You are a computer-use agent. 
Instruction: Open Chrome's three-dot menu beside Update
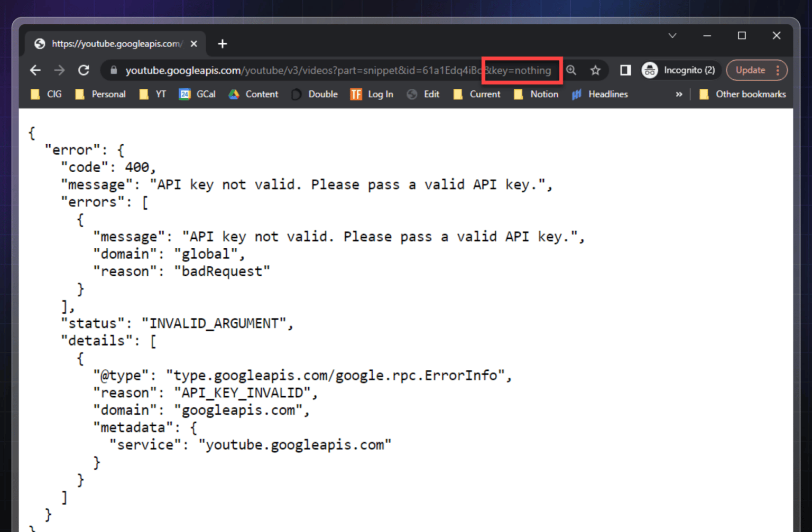point(778,70)
